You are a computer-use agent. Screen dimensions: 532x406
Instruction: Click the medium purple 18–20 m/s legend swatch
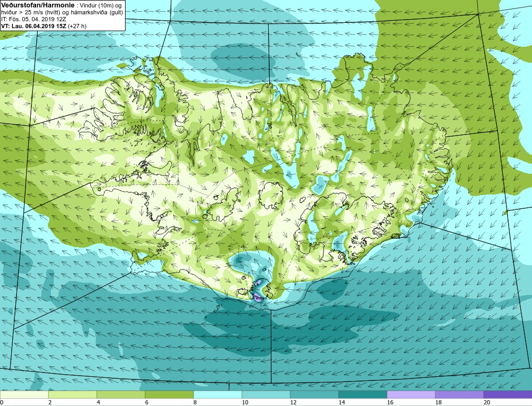460,394
